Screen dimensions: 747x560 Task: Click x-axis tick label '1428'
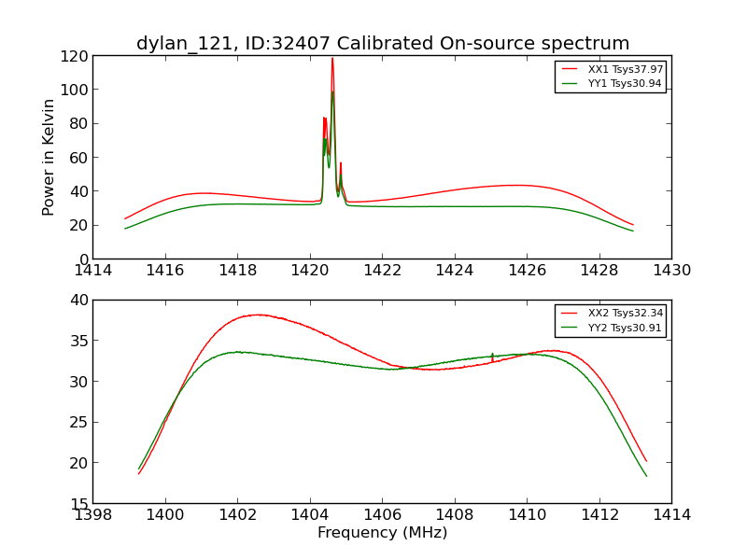click(599, 271)
